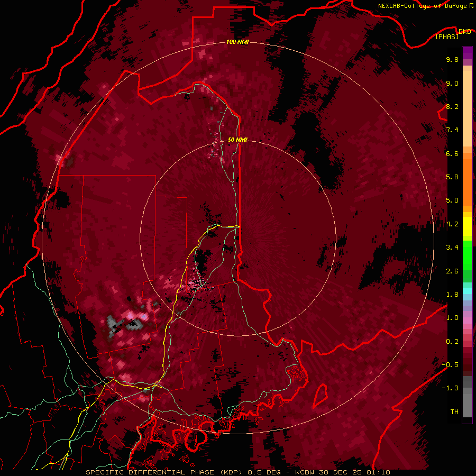Click the 8.2 scale value
This screenshot has width=476, height=476.
[x=452, y=106]
